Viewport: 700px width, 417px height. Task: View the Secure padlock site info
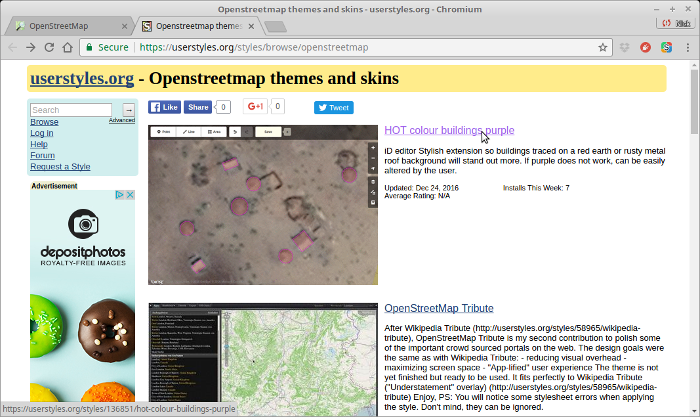click(107, 47)
